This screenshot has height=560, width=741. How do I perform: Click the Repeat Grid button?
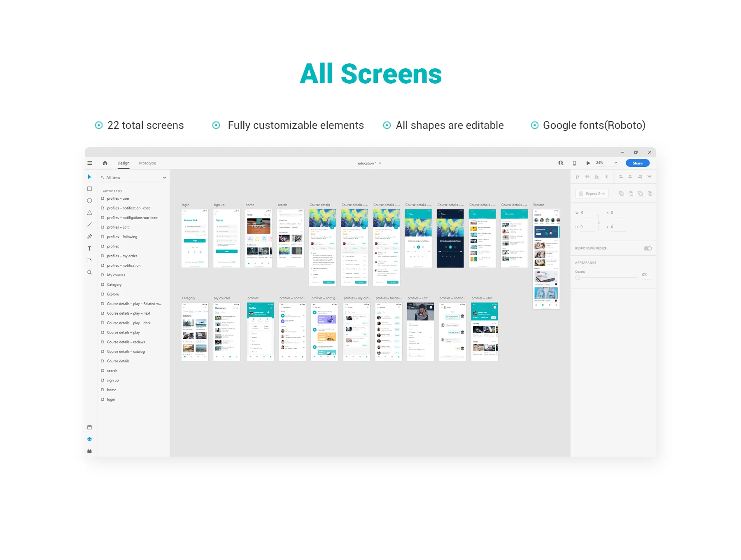pos(592,194)
